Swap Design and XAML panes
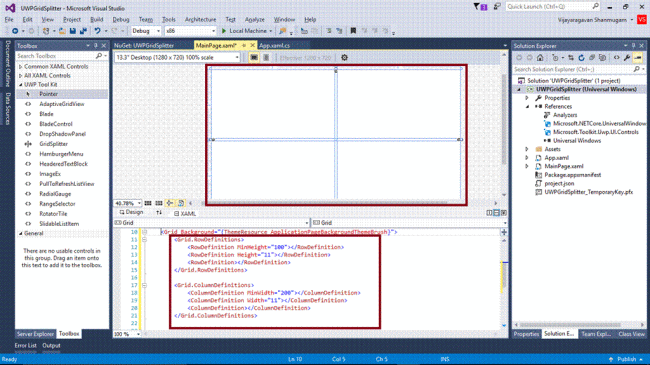Screen dimensions: 650x365 click(159, 213)
